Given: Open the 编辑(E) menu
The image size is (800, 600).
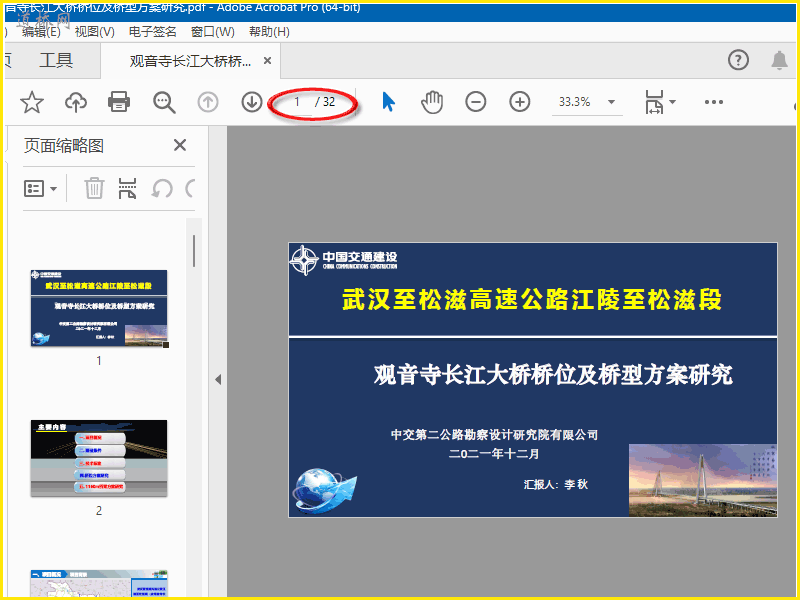Looking at the screenshot, I should pyautogui.click(x=41, y=32).
